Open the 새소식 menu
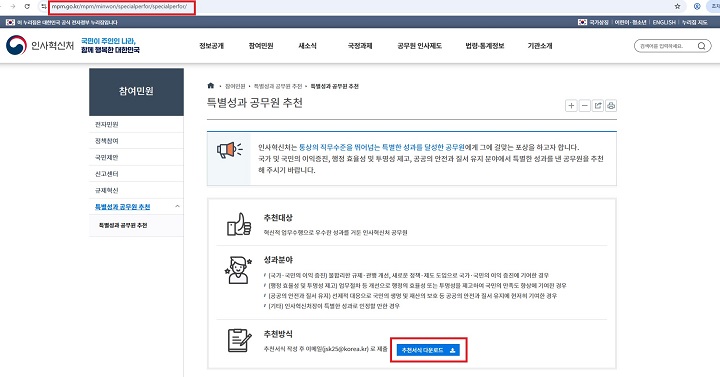The height and width of the screenshot is (377, 720). pos(307,46)
